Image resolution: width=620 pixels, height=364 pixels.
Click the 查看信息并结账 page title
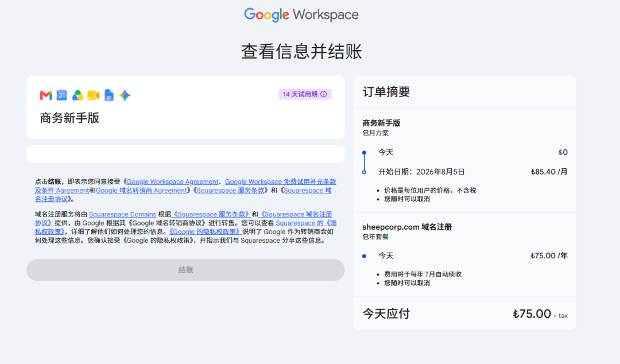coord(301,52)
